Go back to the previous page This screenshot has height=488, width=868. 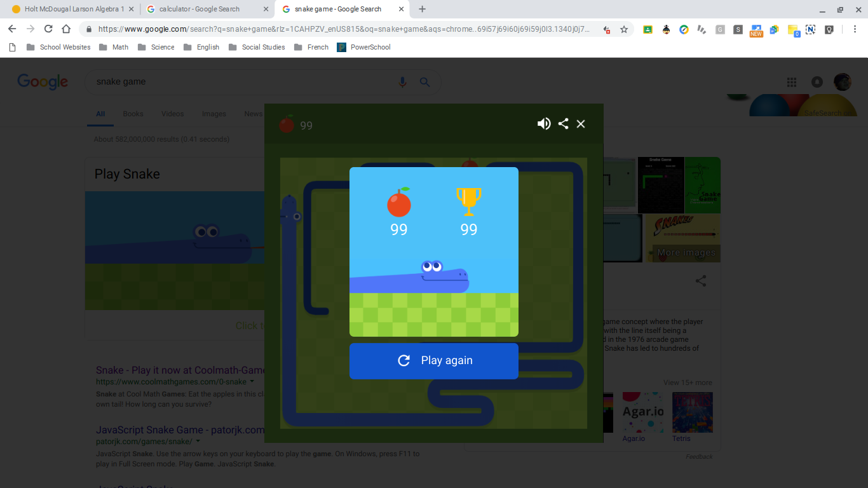pos(12,29)
